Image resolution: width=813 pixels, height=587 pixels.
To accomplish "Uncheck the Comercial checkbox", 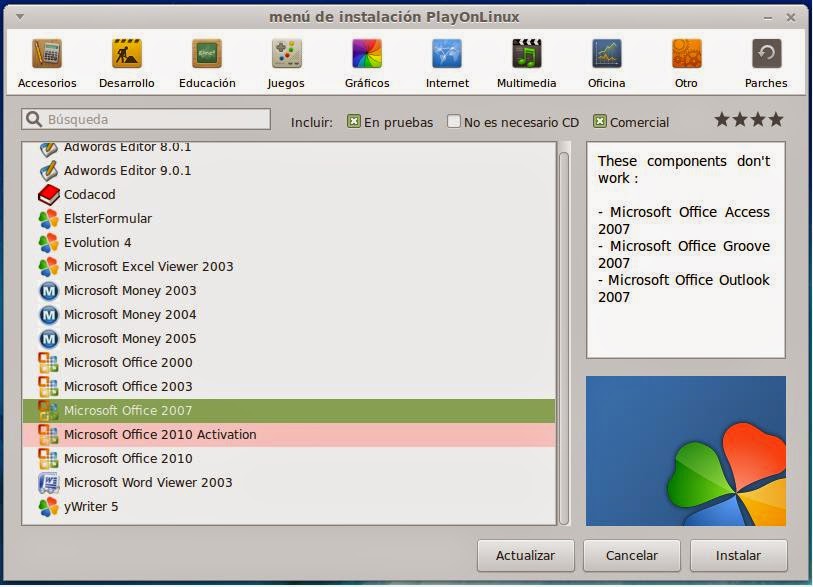I will [599, 121].
